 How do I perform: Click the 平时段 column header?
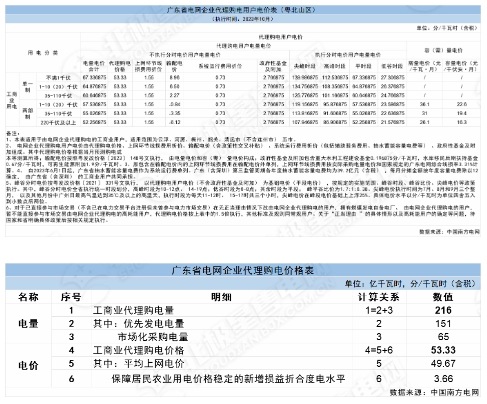pos(363,66)
